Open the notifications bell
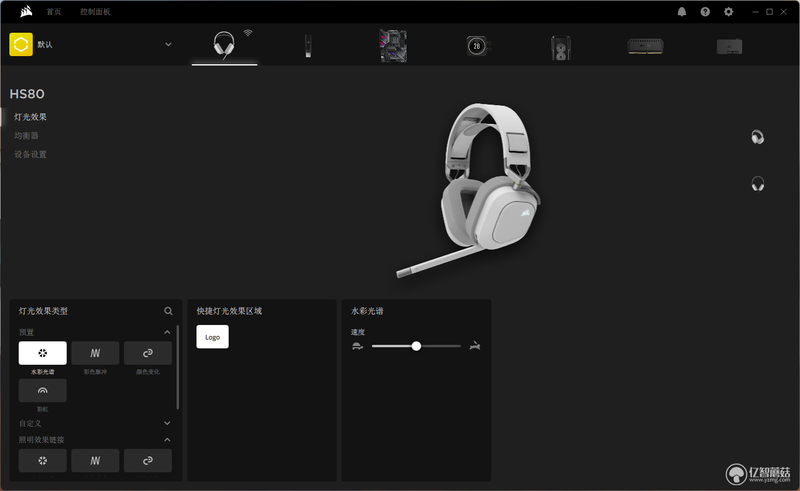The height and width of the screenshot is (491, 800). (682, 12)
